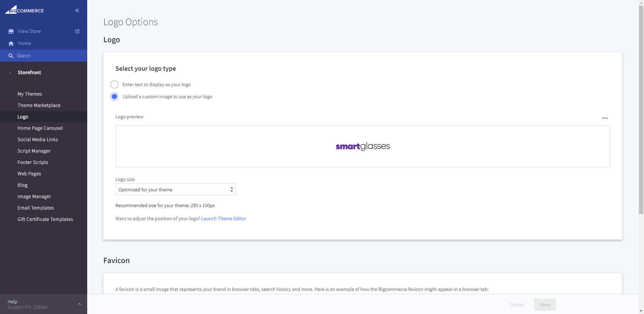
Task: Open Home Page Carousel settings
Action: coord(40,128)
